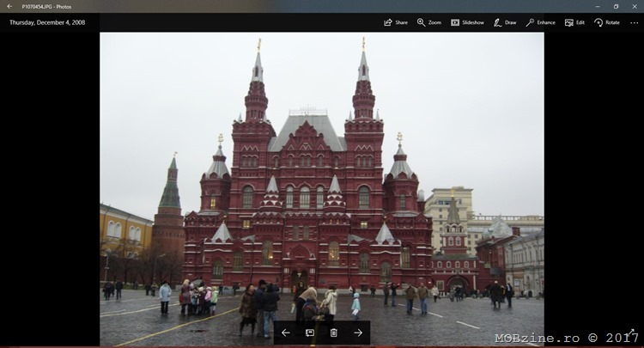Screen dimensions: 644x348
Task: Open the Edit tool
Action: coord(574,22)
